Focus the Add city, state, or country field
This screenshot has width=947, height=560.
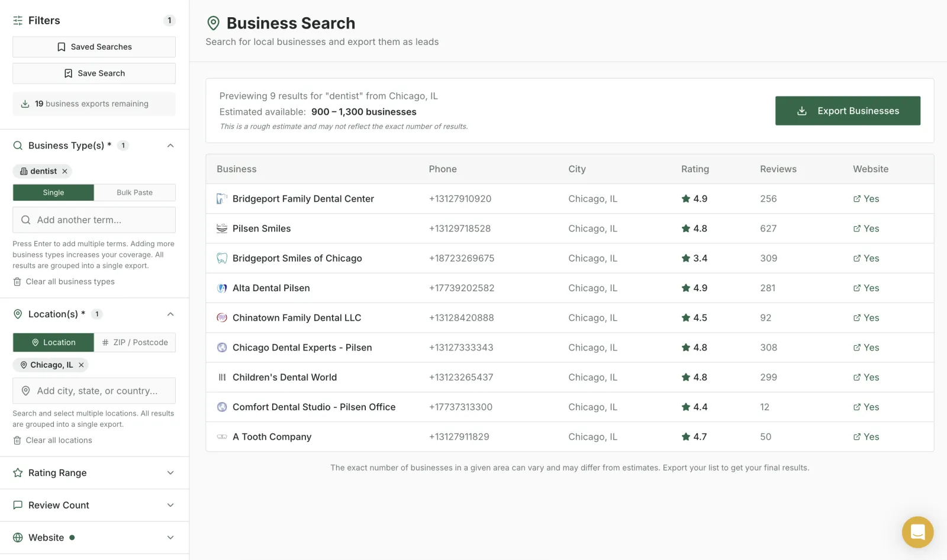(94, 391)
